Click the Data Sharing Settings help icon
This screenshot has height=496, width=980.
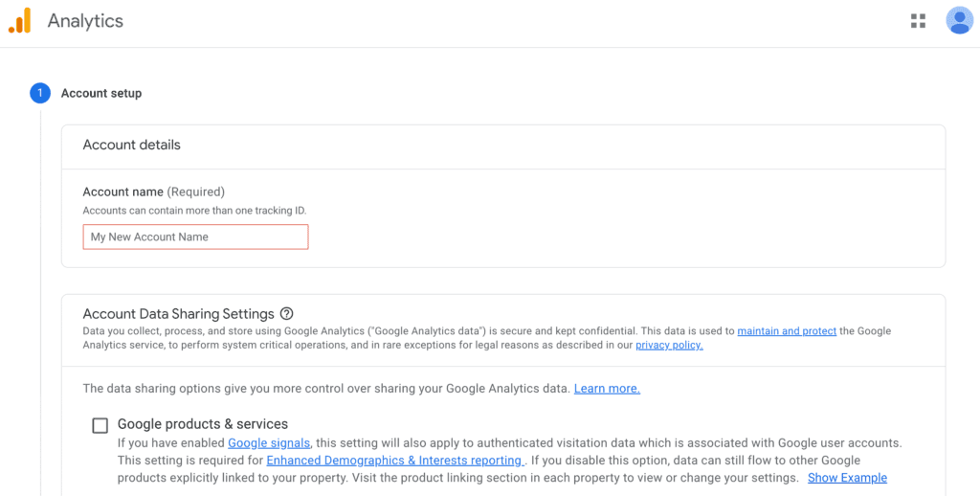[287, 313]
